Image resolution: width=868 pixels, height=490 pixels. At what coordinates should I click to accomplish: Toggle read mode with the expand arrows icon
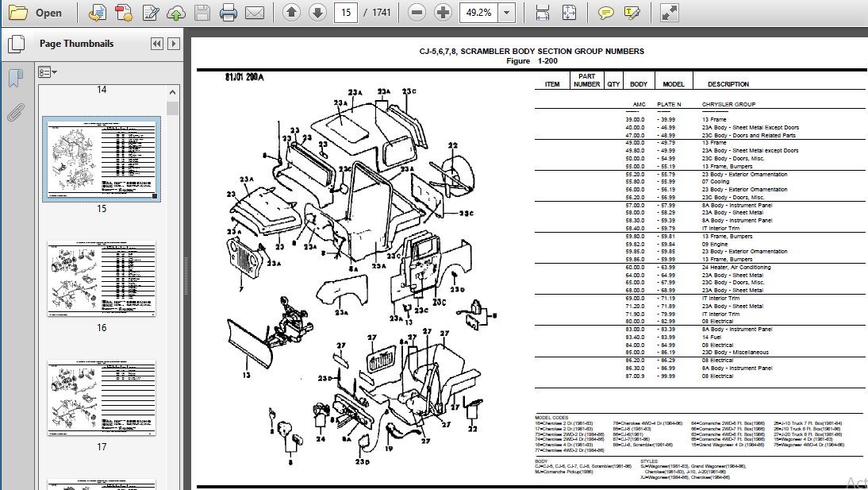tap(670, 13)
